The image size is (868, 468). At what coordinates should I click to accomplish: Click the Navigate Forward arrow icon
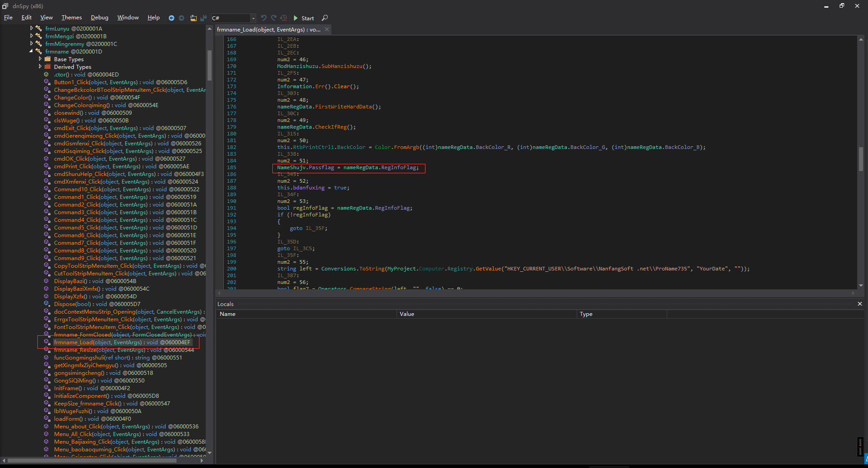click(x=181, y=18)
